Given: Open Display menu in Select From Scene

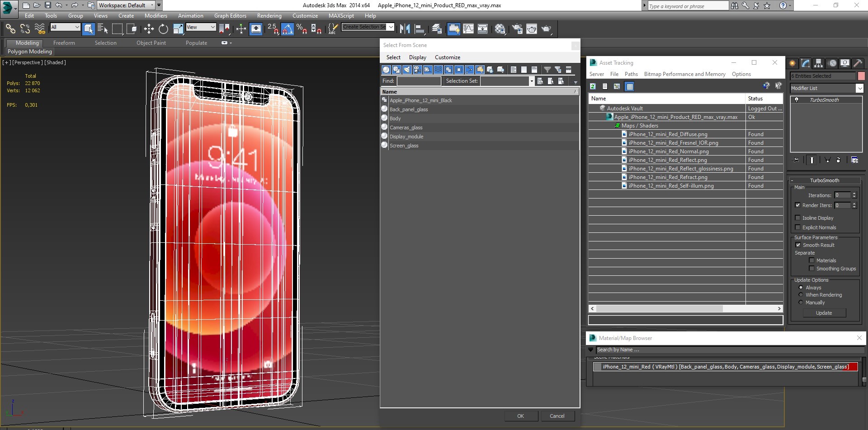Looking at the screenshot, I should (417, 57).
